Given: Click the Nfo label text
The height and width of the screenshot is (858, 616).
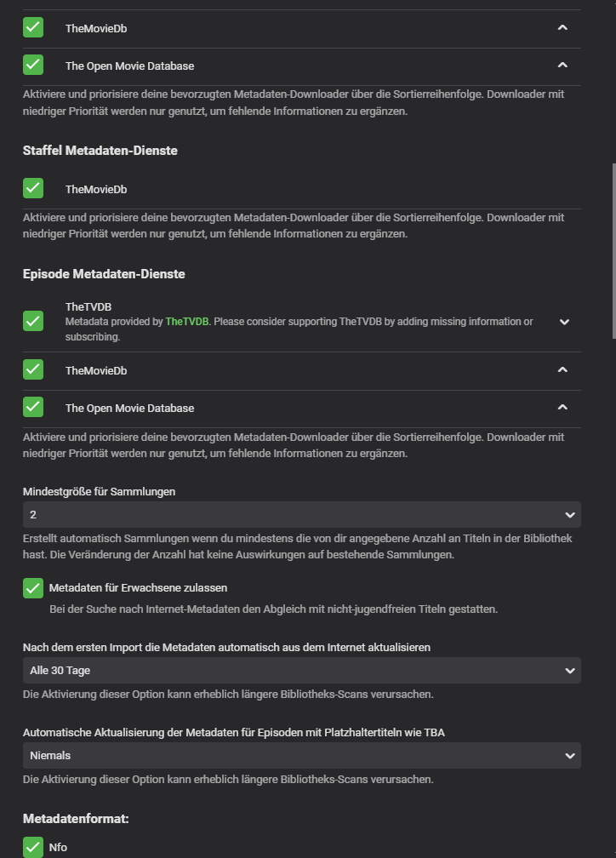Looking at the screenshot, I should [58, 848].
